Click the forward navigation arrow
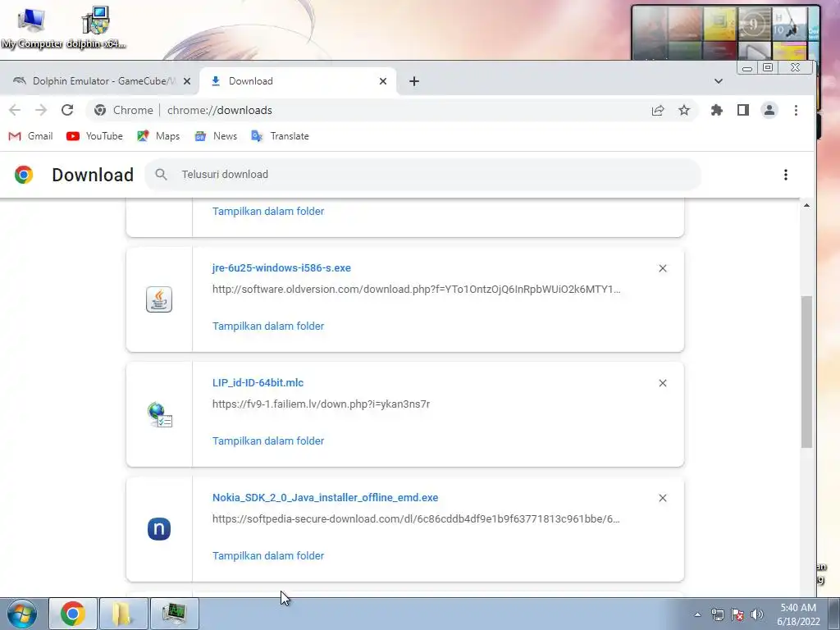 (41, 111)
